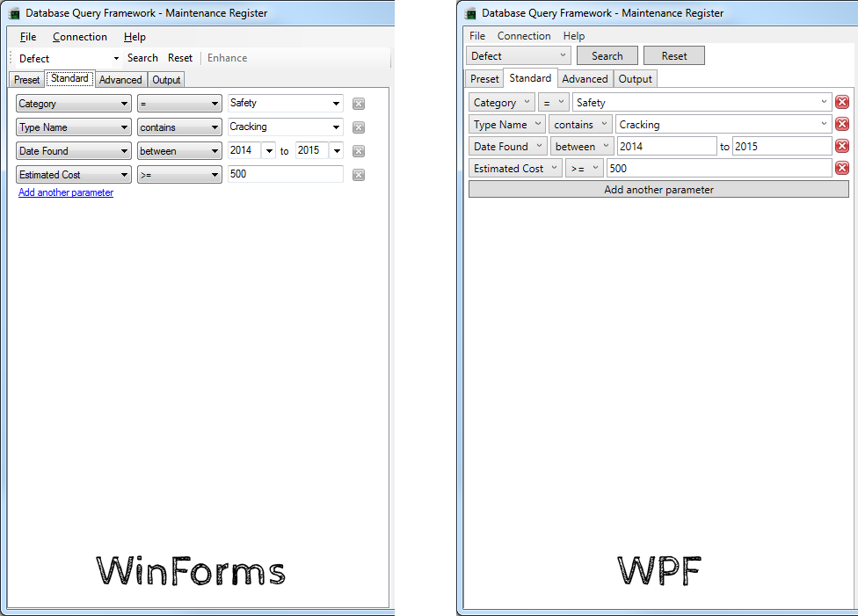Open the equals operator dropdown in WinForms
This screenshot has width=858, height=616.
[x=179, y=104]
